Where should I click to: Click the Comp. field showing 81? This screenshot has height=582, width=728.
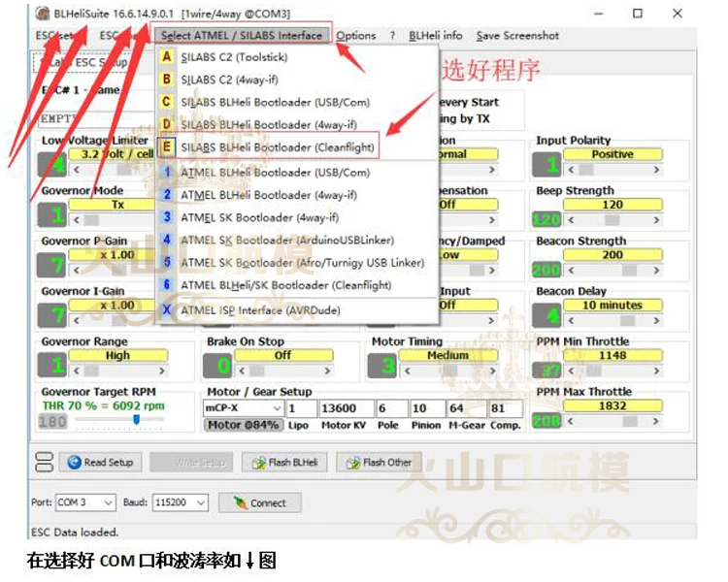pyautogui.click(x=506, y=408)
